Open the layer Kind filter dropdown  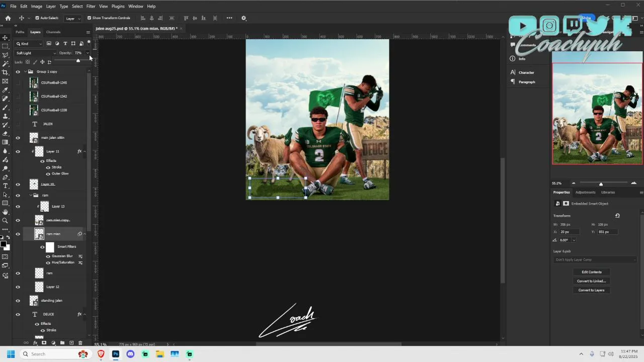pos(29,44)
